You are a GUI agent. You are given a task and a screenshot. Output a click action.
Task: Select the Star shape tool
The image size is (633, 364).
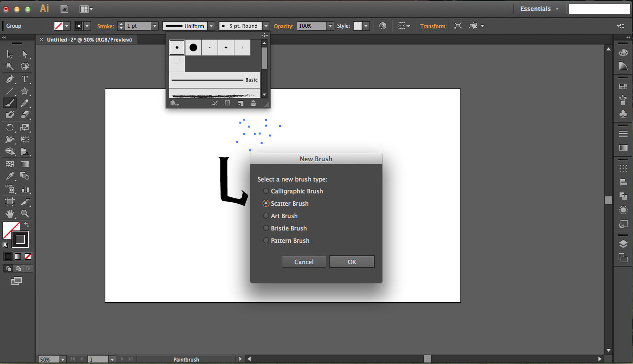coord(25,91)
